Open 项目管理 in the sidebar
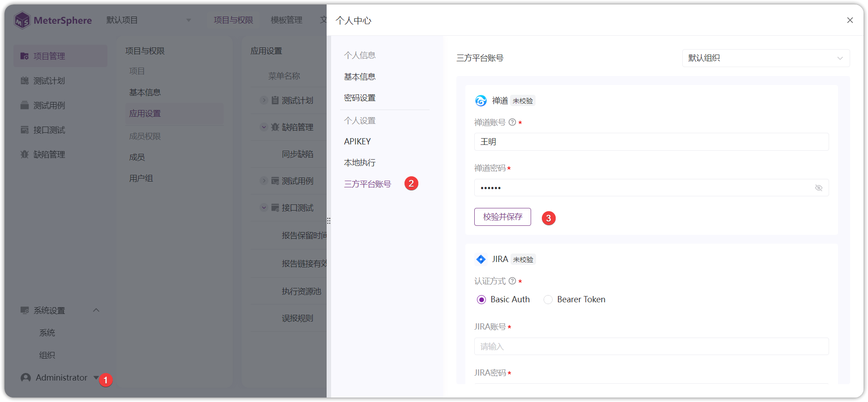868x402 pixels. [60, 56]
